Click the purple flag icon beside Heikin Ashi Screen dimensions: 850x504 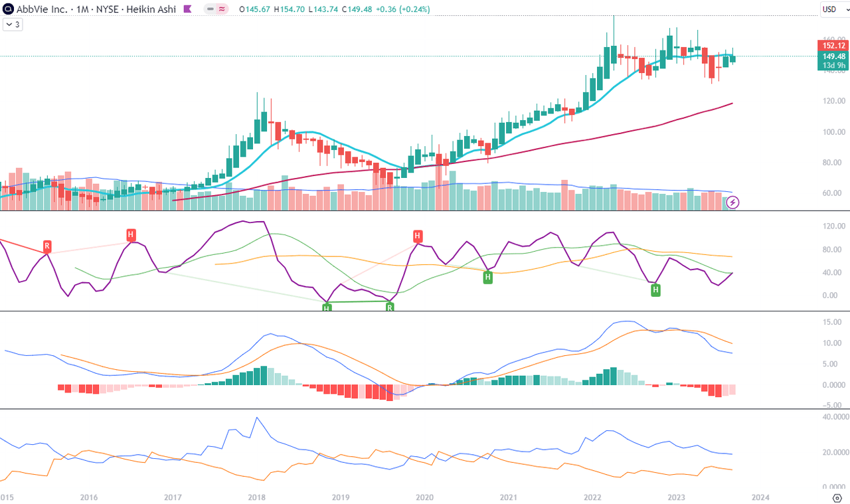[x=187, y=9]
